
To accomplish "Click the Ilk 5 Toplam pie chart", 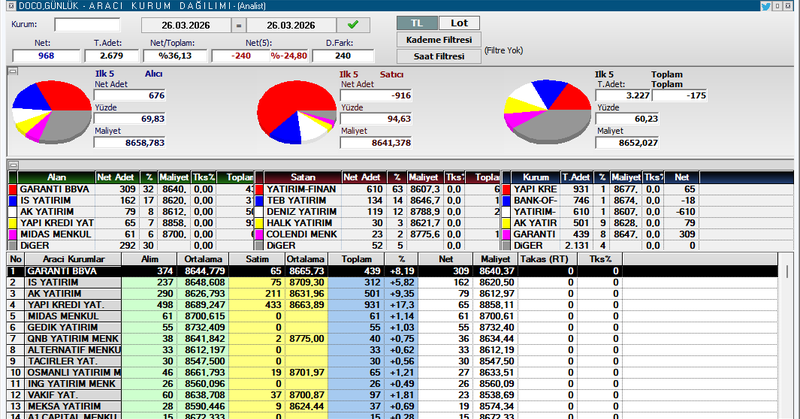I will tap(547, 111).
